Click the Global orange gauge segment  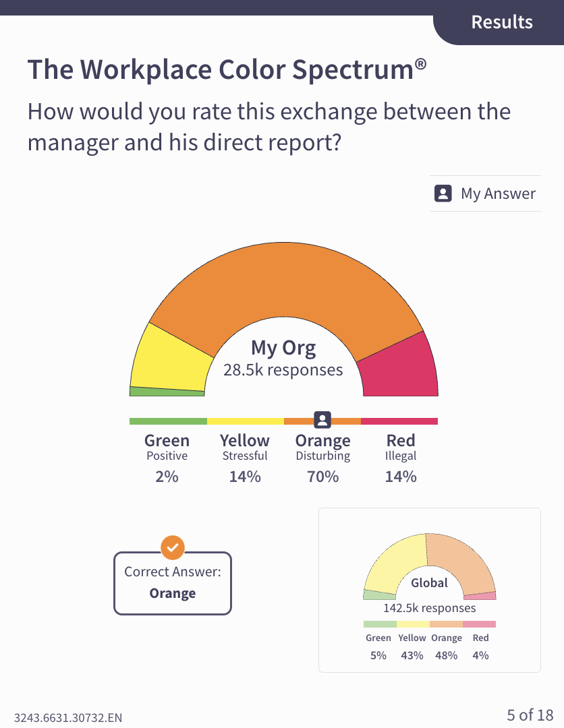[x=462, y=559]
